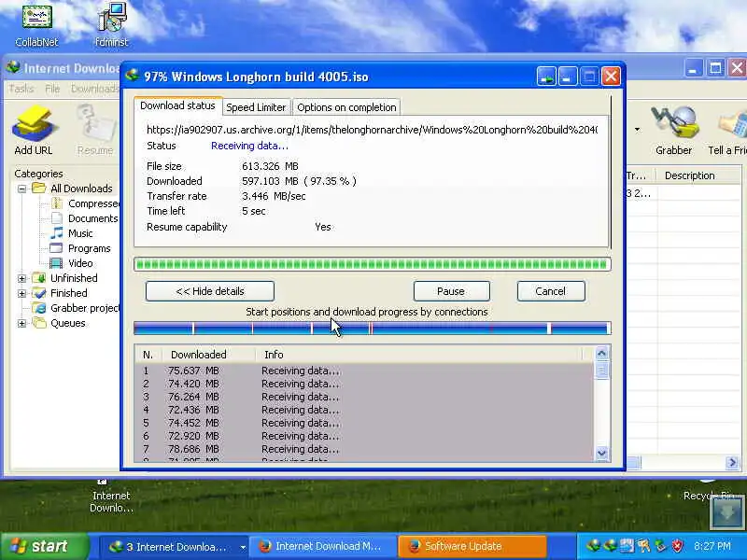
Task: Click the Grabber projects folder icon
Action: (39, 308)
